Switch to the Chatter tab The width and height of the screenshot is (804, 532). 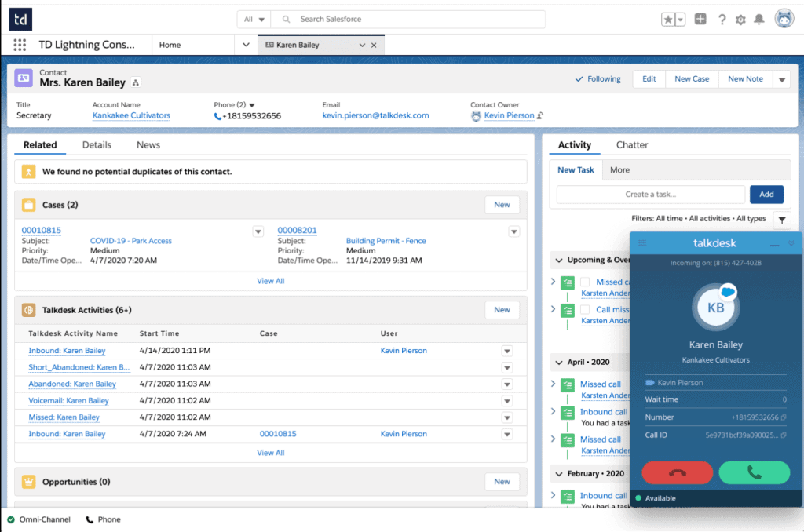point(632,145)
